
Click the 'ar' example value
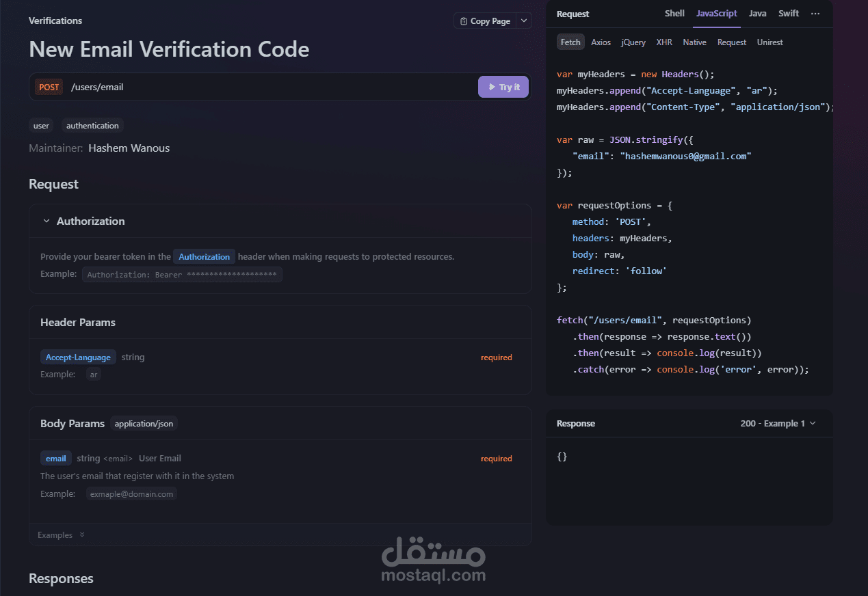coord(94,375)
